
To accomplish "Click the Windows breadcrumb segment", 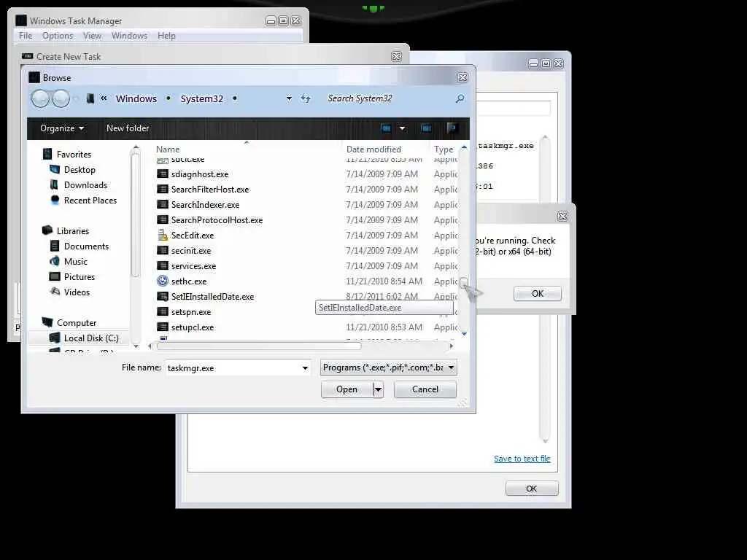I will tap(136, 98).
